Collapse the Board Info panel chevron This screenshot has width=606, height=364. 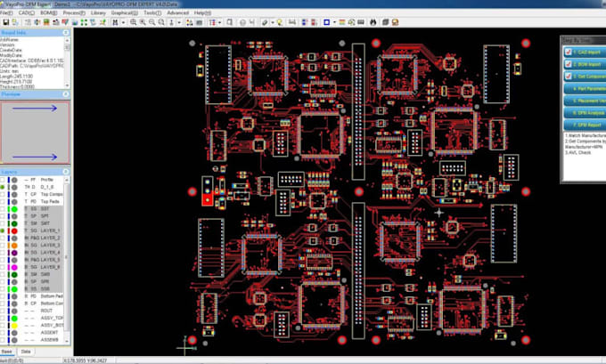[x=66, y=33]
